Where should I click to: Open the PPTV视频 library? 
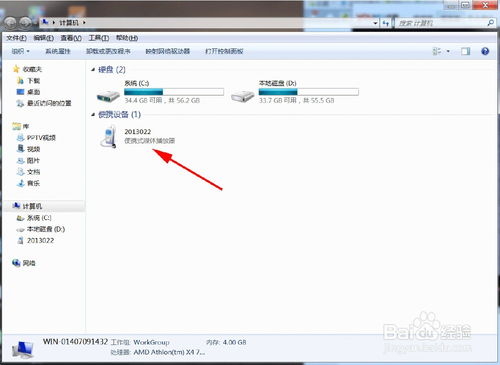click(x=41, y=138)
